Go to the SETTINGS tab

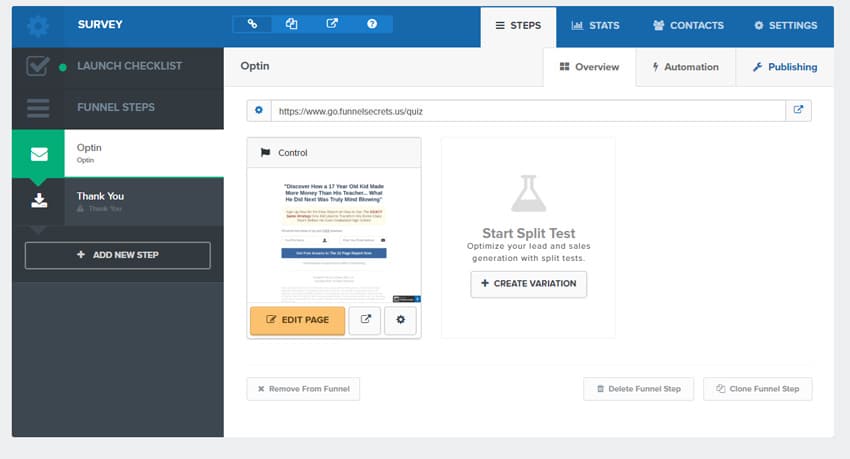[x=785, y=25]
